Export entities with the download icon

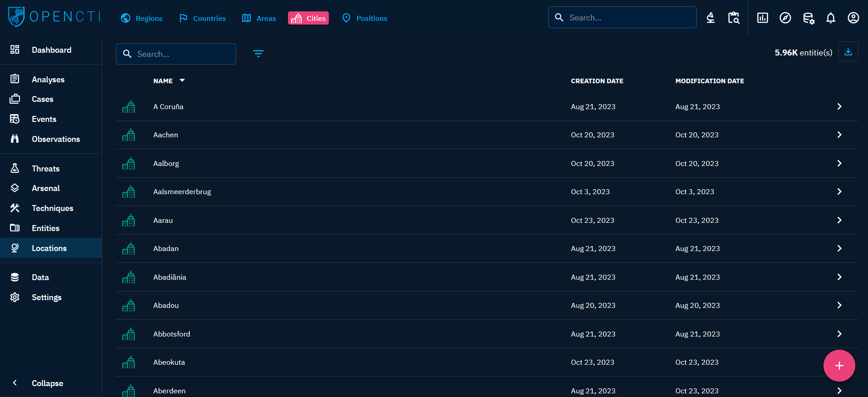848,52
